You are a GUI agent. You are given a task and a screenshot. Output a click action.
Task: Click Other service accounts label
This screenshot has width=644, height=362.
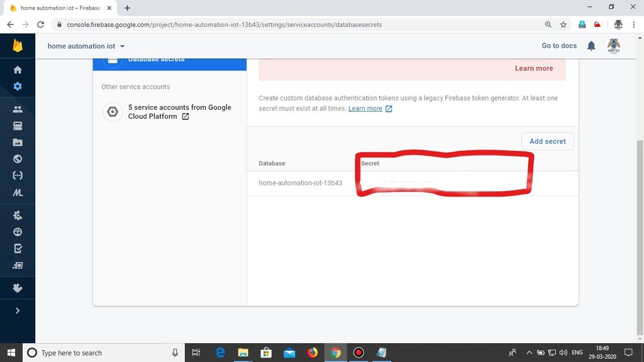pyautogui.click(x=136, y=87)
